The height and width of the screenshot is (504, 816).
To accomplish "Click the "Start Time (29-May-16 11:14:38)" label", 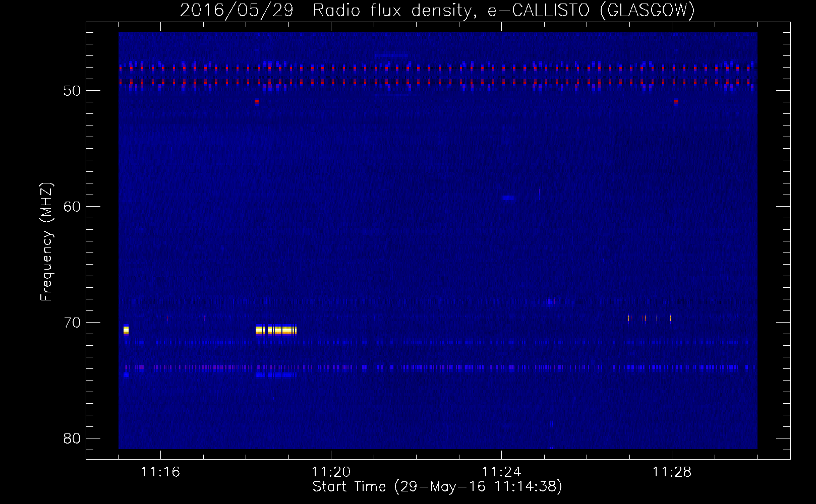I will tap(437, 487).
